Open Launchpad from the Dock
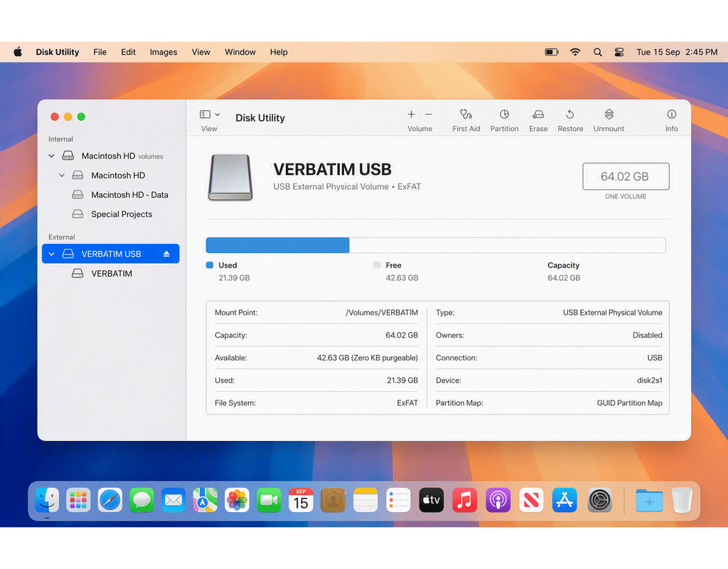 pyautogui.click(x=78, y=500)
